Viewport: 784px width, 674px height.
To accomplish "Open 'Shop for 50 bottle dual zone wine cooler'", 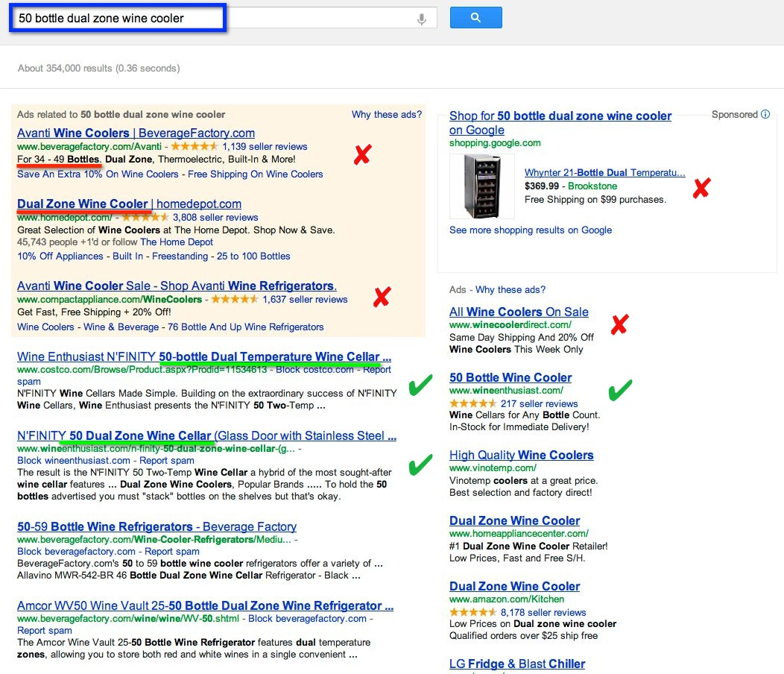I will (x=560, y=122).
